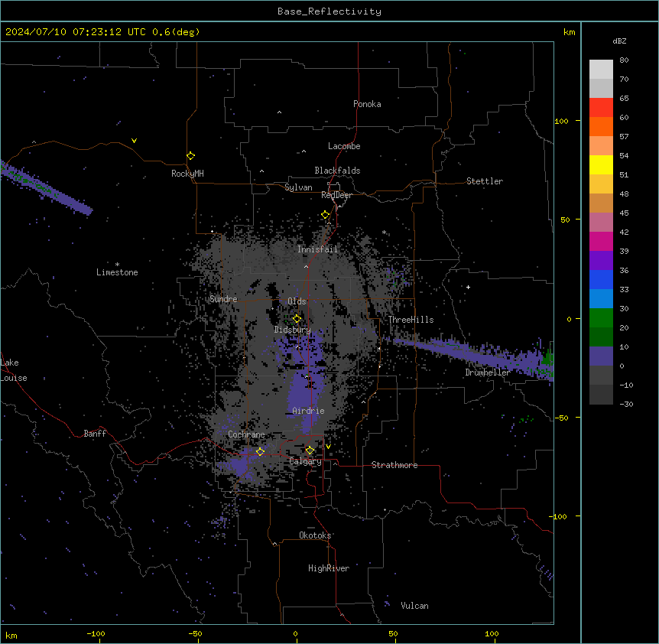Click the green 30 dBZ legend color
This screenshot has height=644, width=659.
pyautogui.click(x=601, y=318)
